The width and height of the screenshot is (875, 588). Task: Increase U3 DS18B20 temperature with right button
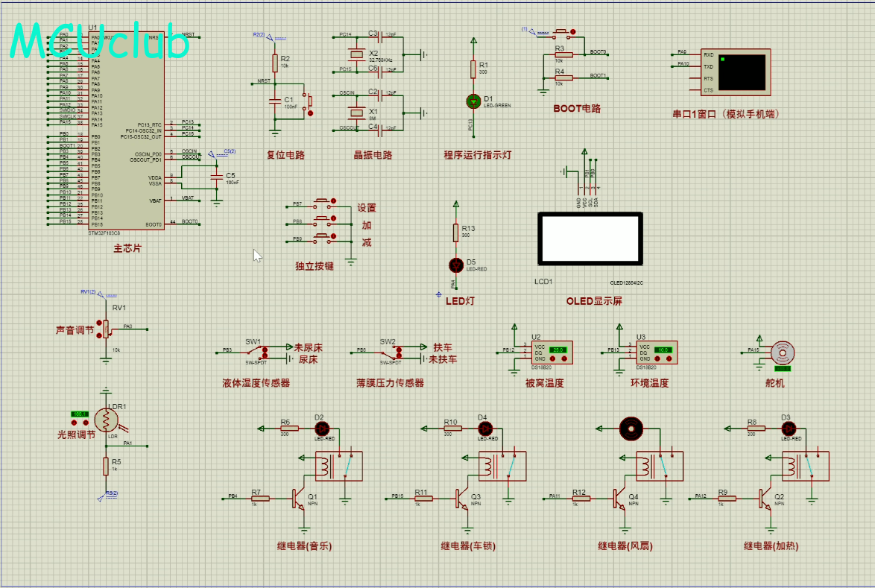pyautogui.click(x=669, y=358)
